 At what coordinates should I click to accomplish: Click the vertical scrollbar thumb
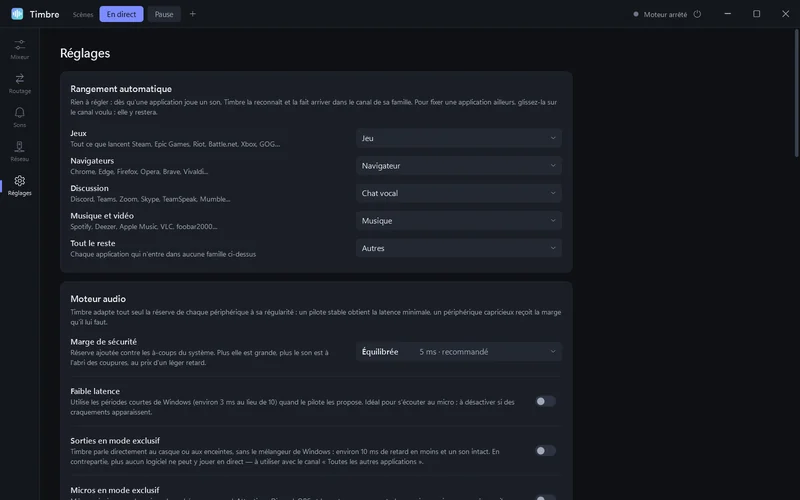tap(796, 93)
